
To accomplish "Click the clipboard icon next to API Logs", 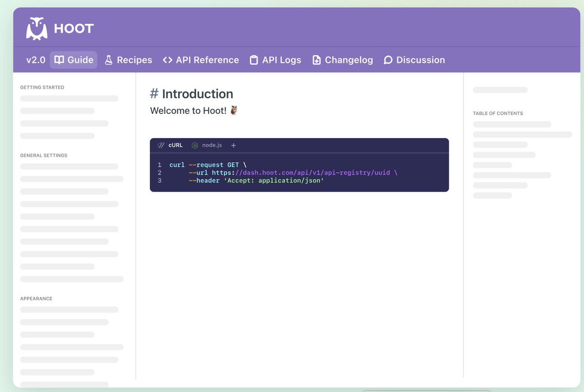I will 253,60.
